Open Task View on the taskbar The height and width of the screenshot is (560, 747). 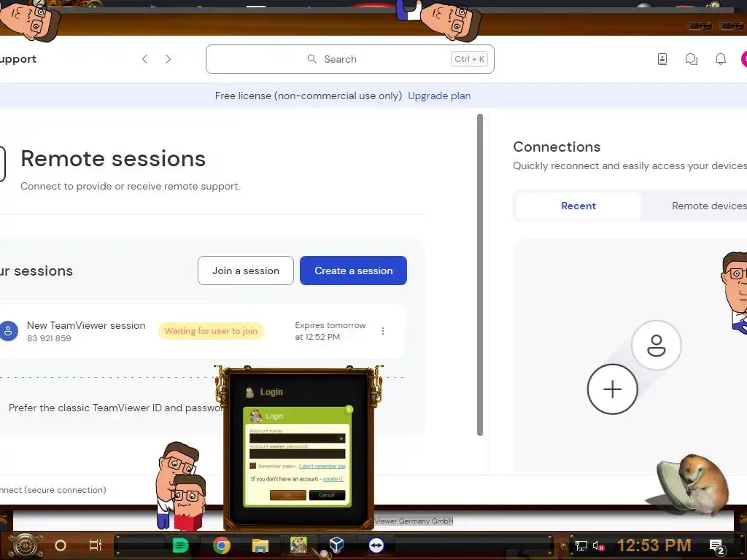point(96,545)
